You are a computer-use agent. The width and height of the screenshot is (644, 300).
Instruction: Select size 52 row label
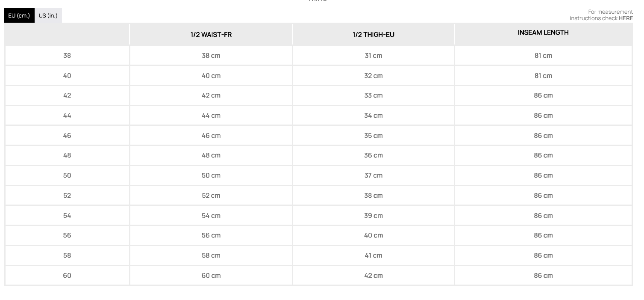pos(67,196)
